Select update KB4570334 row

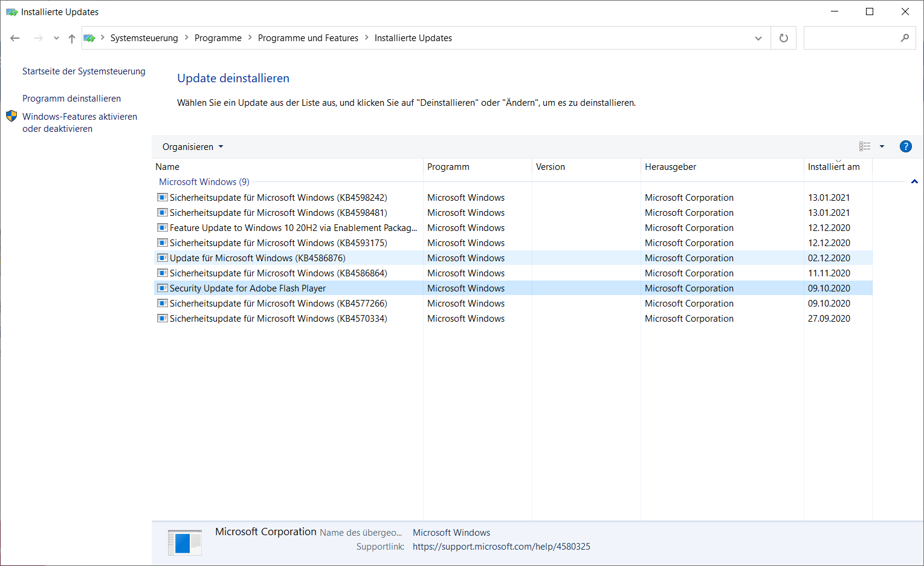[512, 319]
